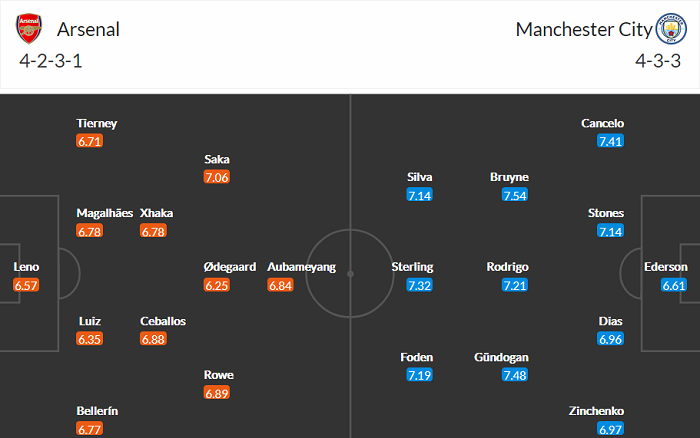Click Ederson's 6.61 rating badge
The width and height of the screenshot is (700, 438).
click(674, 285)
